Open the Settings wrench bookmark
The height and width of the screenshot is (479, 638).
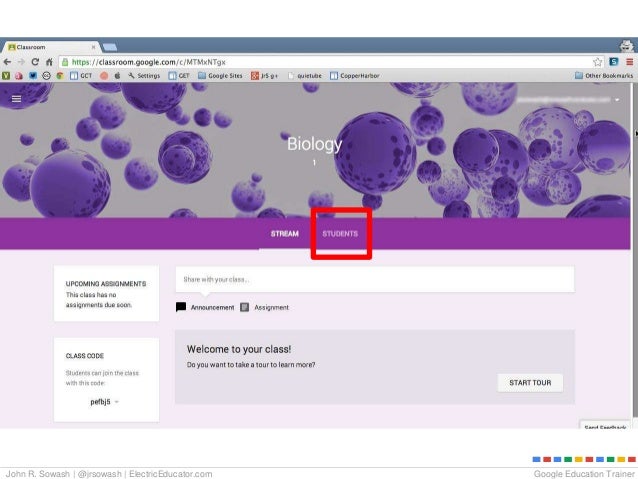[144, 76]
